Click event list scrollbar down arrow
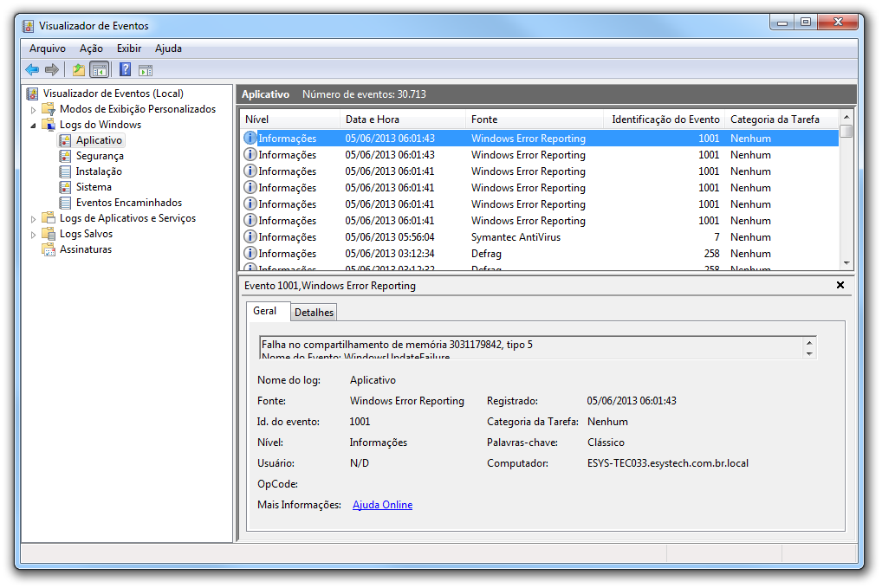 846,263
